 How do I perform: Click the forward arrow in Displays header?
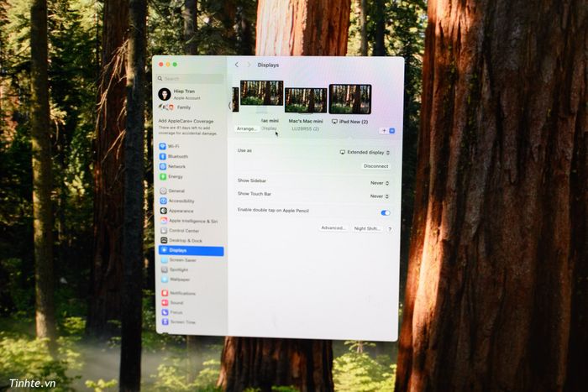(x=249, y=65)
